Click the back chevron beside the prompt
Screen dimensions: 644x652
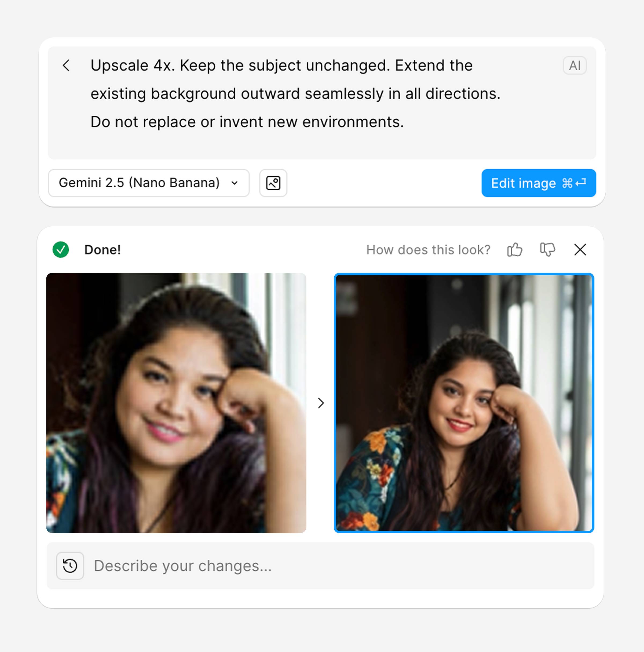pos(67,65)
